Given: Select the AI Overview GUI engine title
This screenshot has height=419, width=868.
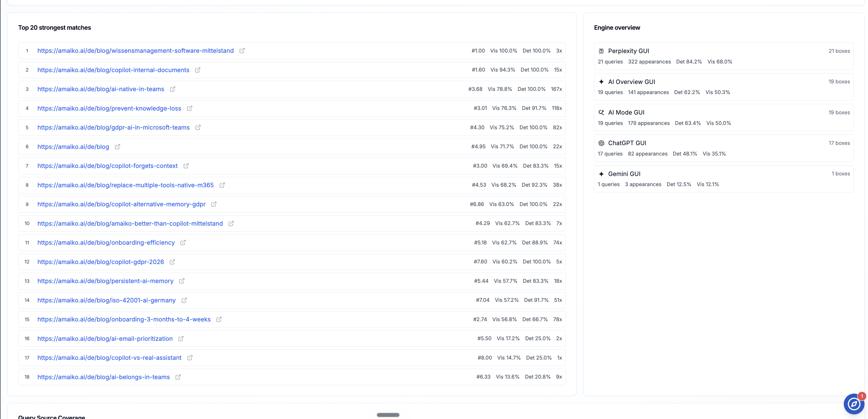Looking at the screenshot, I should (632, 82).
